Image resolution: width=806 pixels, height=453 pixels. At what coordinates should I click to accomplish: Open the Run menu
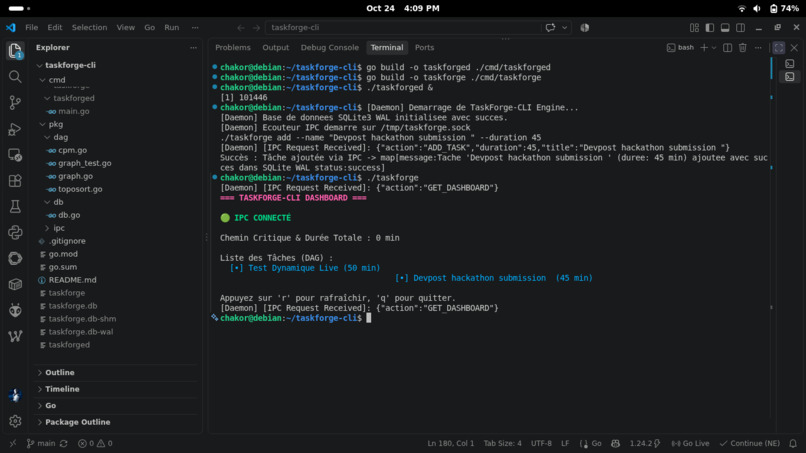172,28
